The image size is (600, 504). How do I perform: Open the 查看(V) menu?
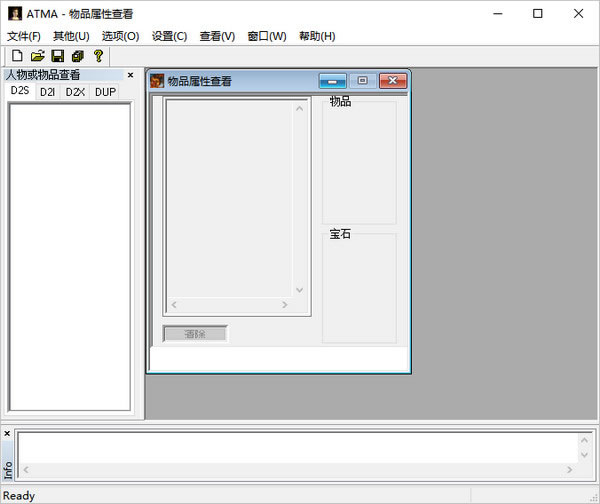pos(217,36)
